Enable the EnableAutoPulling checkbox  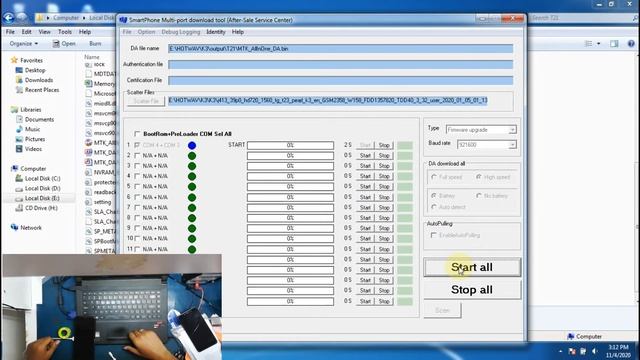pyautogui.click(x=433, y=236)
